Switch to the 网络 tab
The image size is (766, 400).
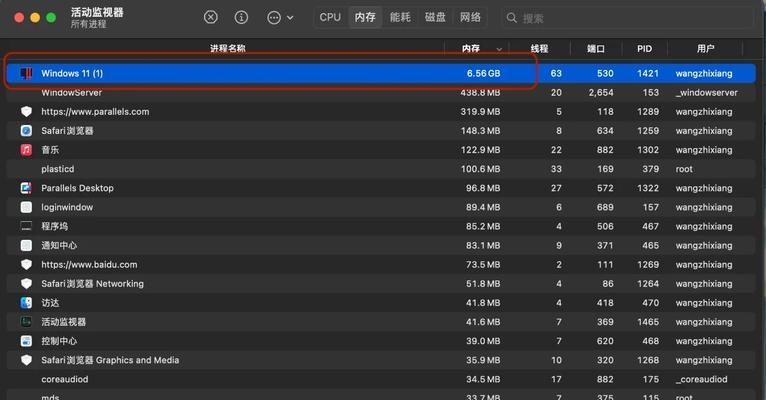tap(470, 18)
